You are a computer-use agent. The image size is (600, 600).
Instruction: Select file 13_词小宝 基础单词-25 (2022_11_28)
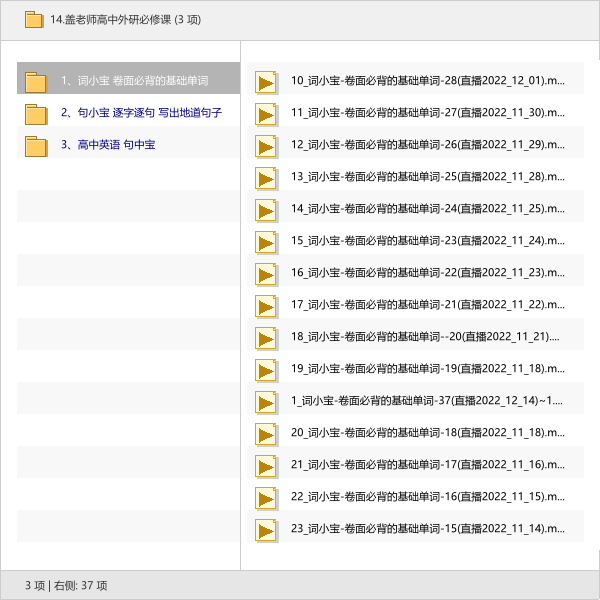(x=427, y=177)
